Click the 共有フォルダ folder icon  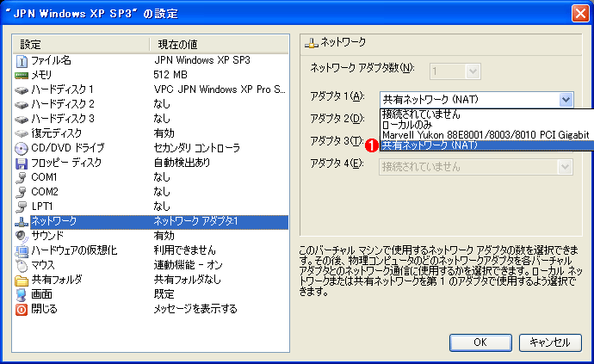22,281
